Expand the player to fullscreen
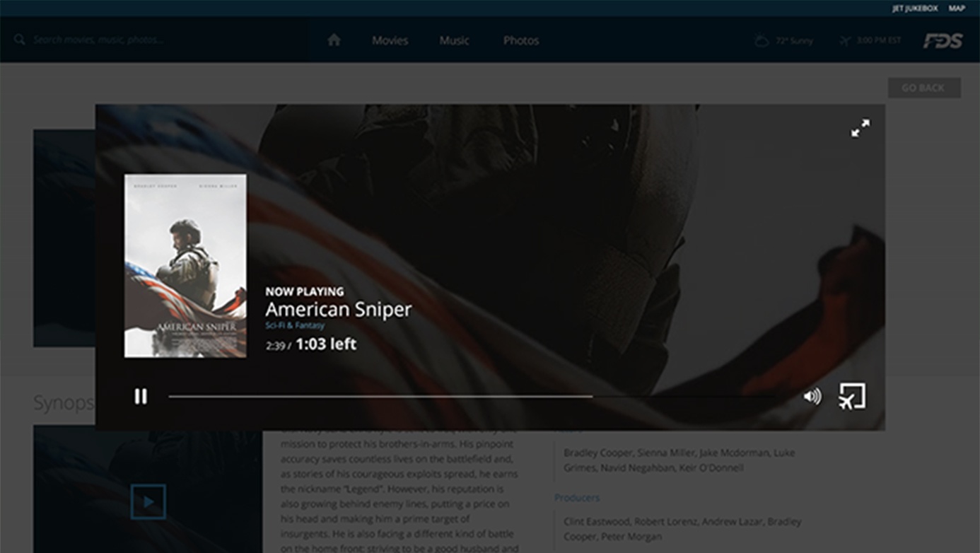Screen dimensions: 980x553 tap(861, 128)
